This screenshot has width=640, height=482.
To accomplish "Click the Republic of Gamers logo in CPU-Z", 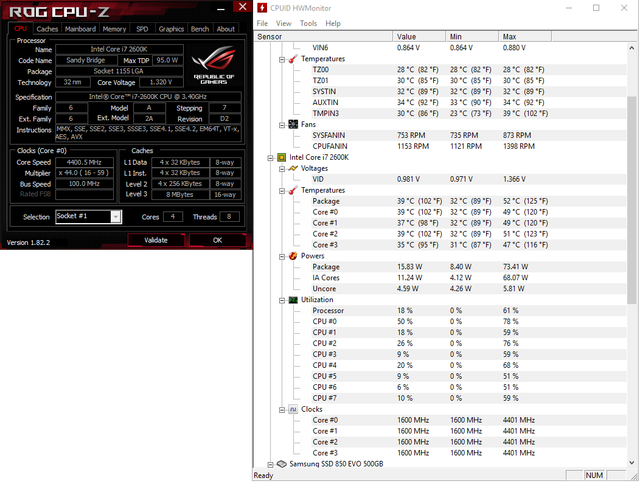I will tap(213, 65).
